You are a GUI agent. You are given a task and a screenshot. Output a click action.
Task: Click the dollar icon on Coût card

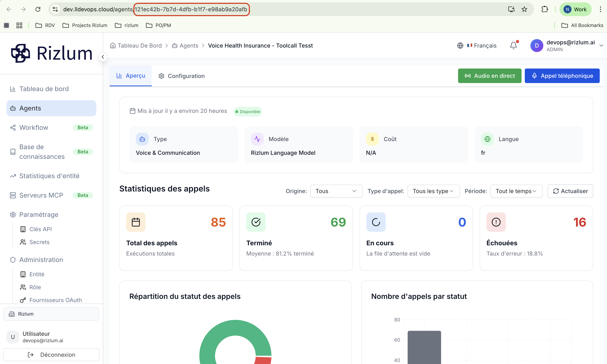pyautogui.click(x=372, y=139)
